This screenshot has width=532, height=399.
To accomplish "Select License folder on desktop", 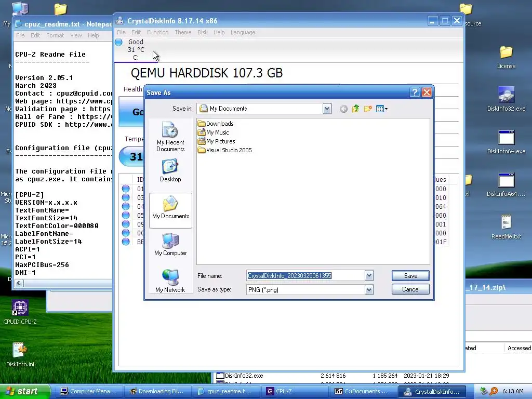I will [506, 57].
